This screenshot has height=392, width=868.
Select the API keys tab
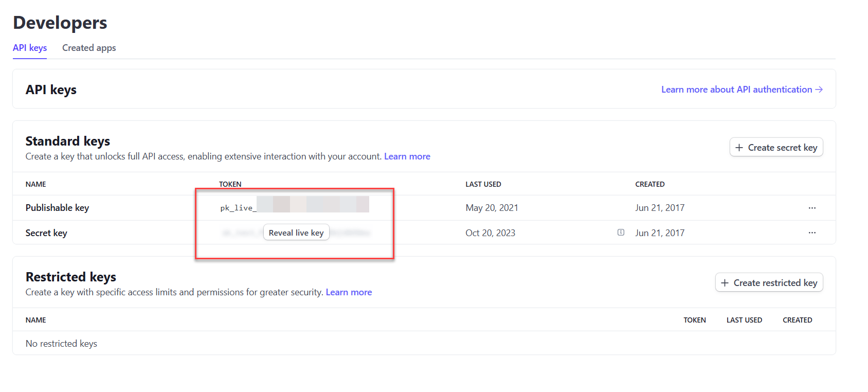pos(30,48)
